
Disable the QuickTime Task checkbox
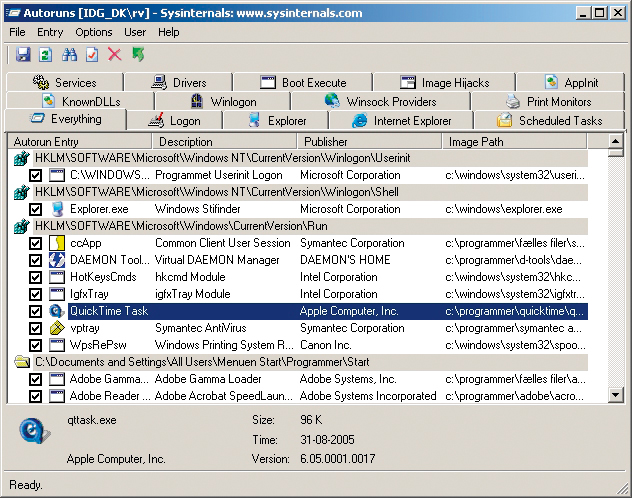(x=35, y=311)
